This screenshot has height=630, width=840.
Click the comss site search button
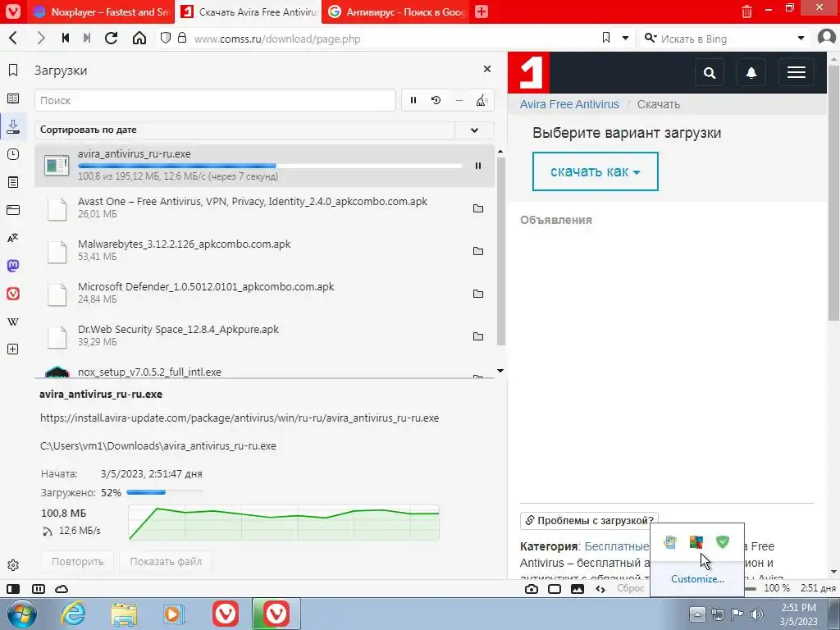(x=710, y=72)
